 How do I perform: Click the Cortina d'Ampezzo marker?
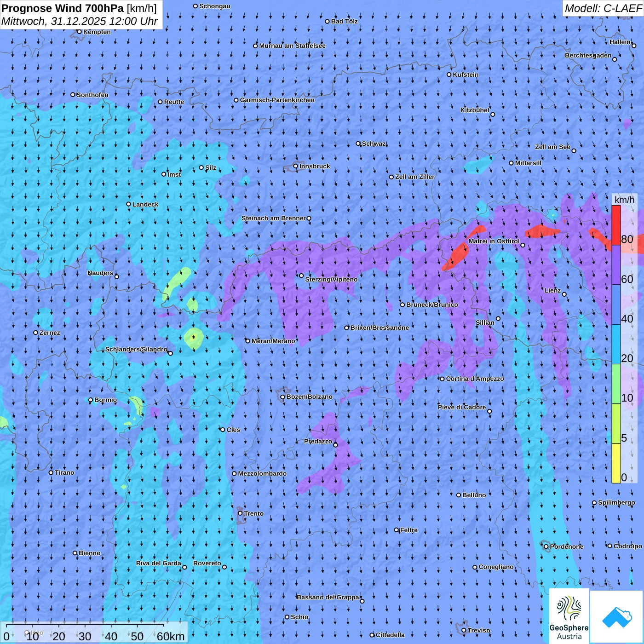point(443,379)
